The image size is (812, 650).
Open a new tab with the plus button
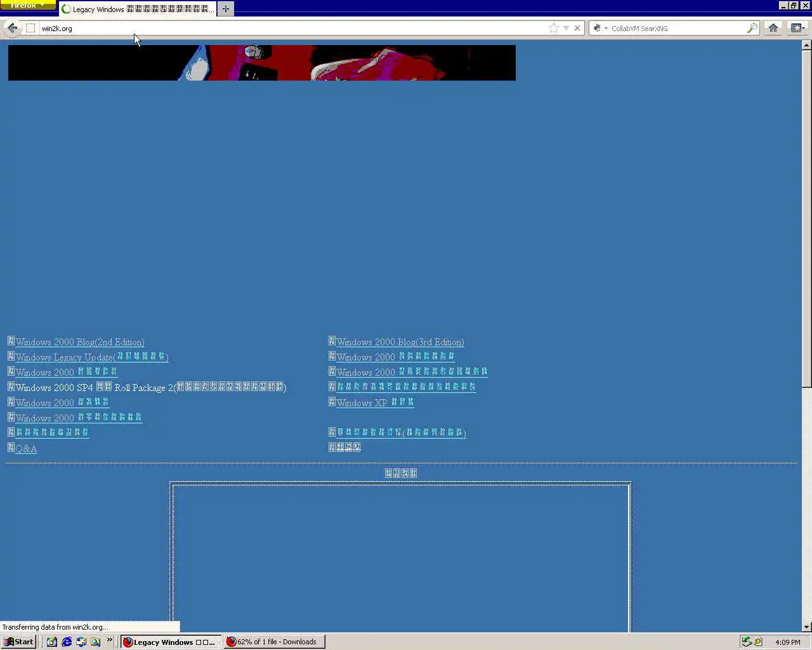coord(225,9)
